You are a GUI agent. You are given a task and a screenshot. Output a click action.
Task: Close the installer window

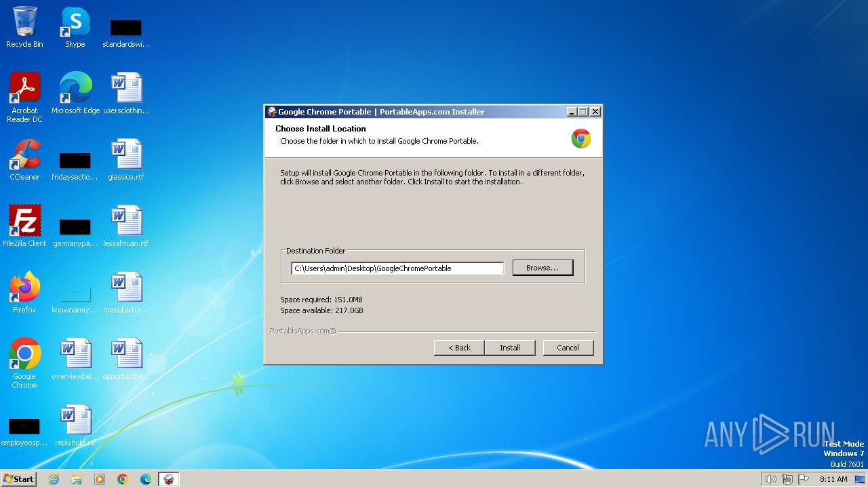pyautogui.click(x=595, y=112)
